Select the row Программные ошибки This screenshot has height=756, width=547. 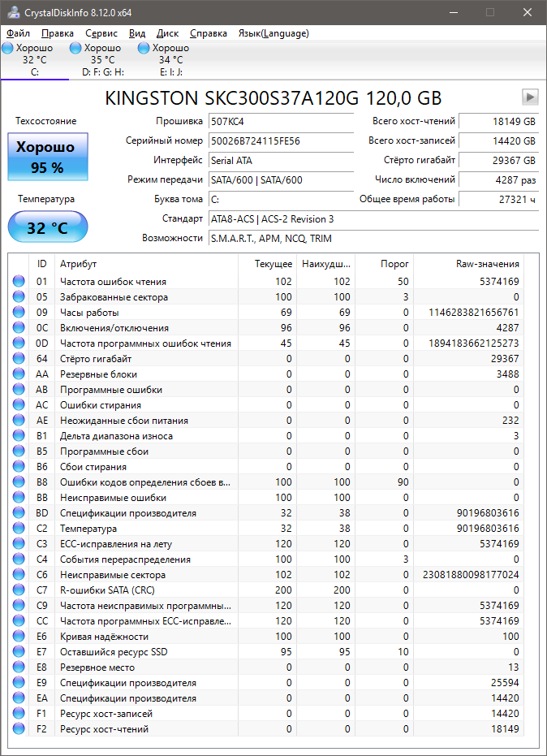266,390
